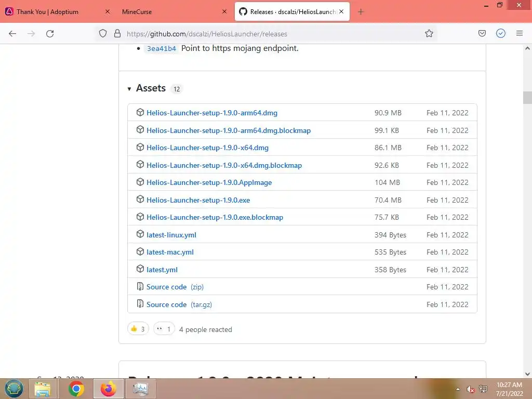Click the package icon beside x64.dmg
The image size is (532, 399).
(140, 147)
